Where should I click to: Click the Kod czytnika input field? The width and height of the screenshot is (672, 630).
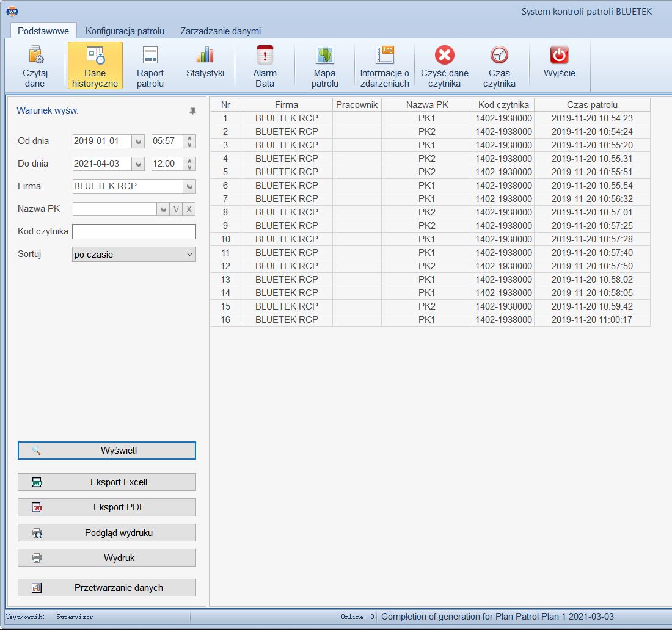pos(134,232)
